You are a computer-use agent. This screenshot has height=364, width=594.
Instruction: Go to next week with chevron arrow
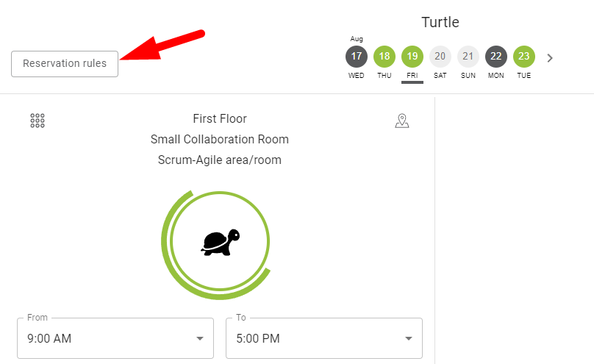coord(550,58)
